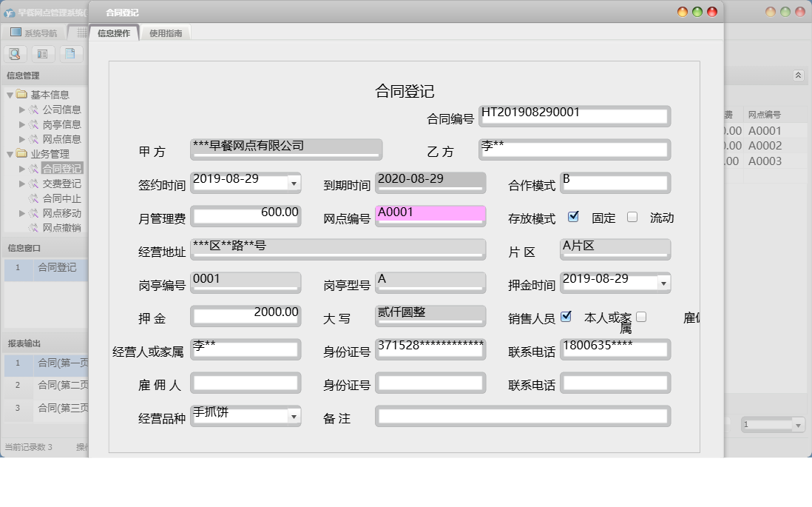This screenshot has height=507, width=812.
Task: Click the icon beside 公司信息
Action: [x=34, y=110]
